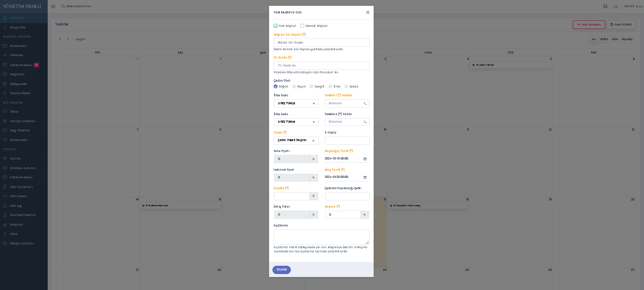
Task: Expand Online Randevu submenu under Ayarlar section
Action: (x=24, y=177)
